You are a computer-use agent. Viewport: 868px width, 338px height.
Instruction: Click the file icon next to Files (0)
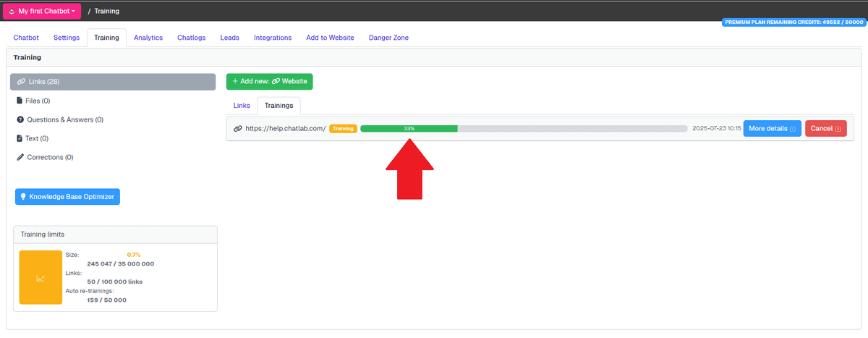pyautogui.click(x=20, y=101)
